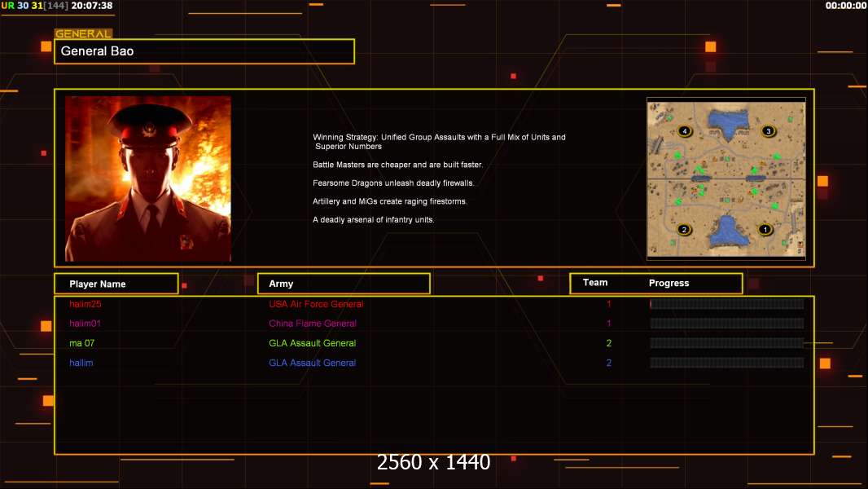Click the Battle Masters cheaper text line
Screen dimensions: 868x489
(397, 165)
